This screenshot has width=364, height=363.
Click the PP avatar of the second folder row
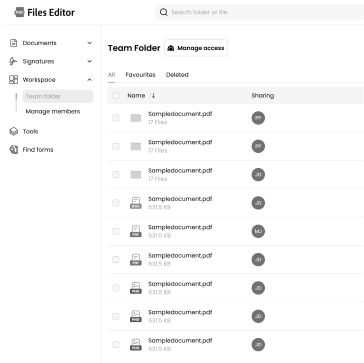[258, 146]
